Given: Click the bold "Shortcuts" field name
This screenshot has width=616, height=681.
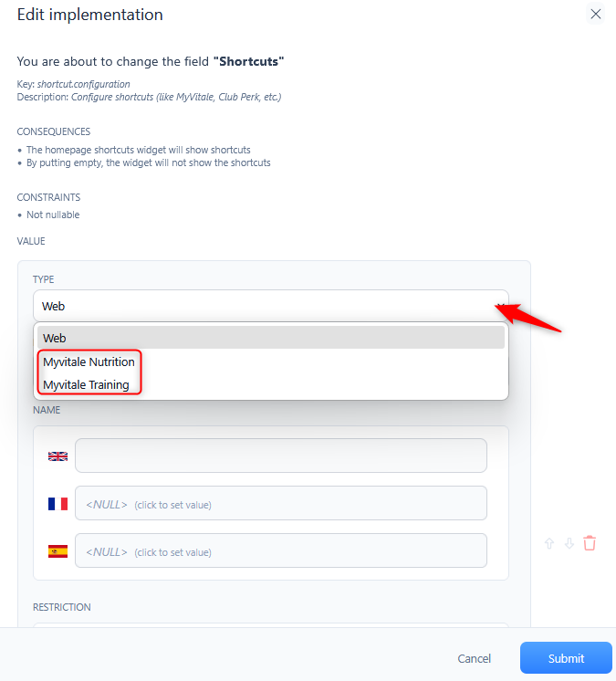Looking at the screenshot, I should pos(248,61).
